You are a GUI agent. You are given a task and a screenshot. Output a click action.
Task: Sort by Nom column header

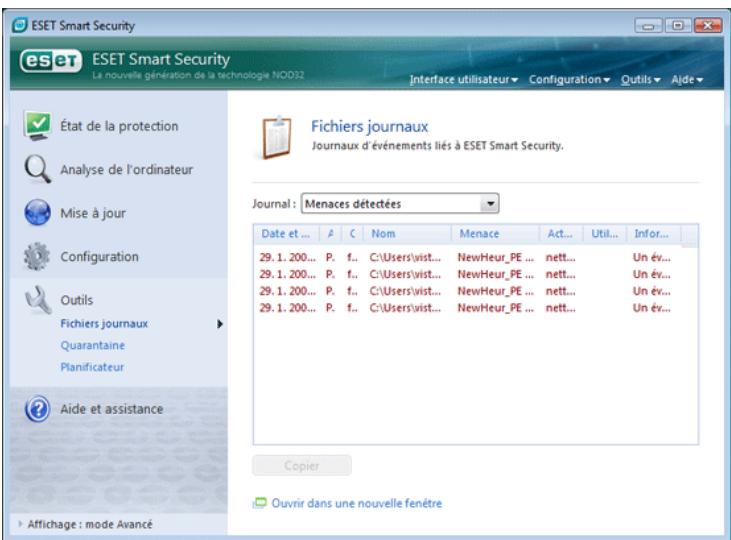tap(407, 234)
